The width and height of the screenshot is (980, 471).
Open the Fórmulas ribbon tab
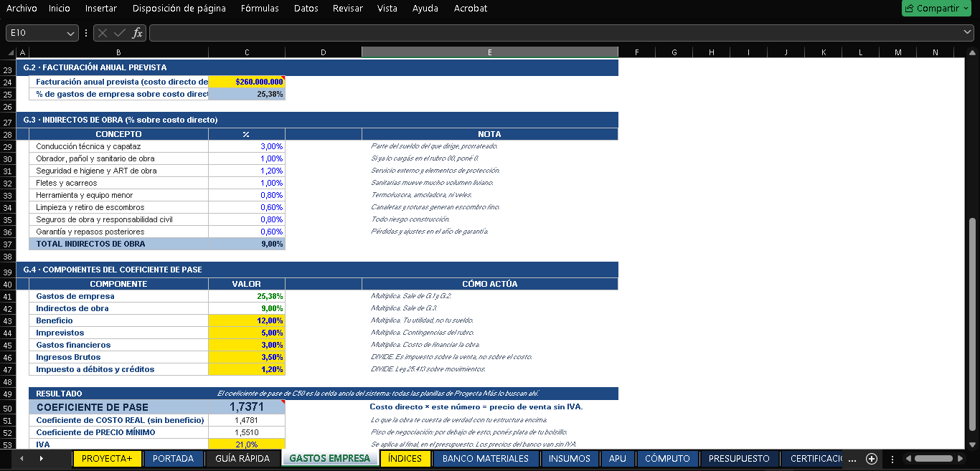260,9
